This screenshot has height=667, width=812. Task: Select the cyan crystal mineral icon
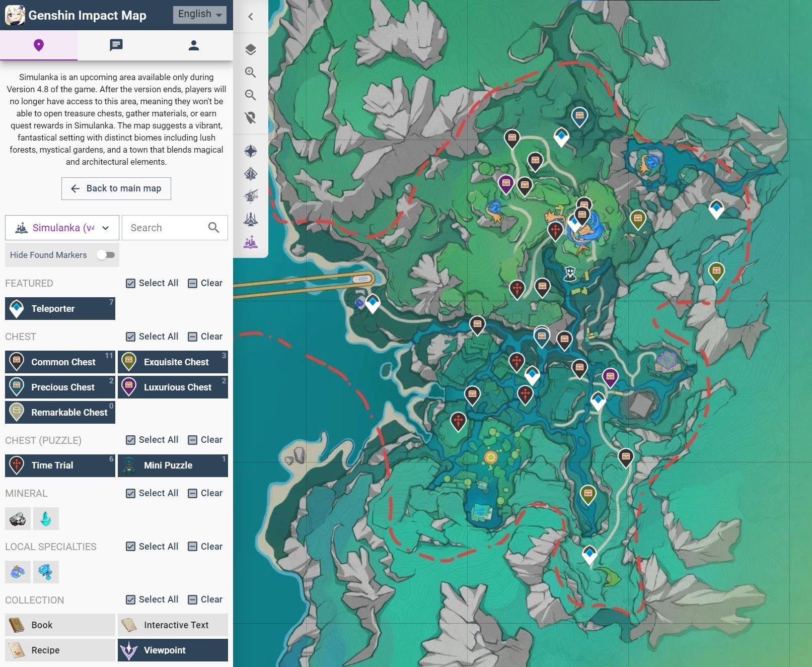(x=46, y=518)
